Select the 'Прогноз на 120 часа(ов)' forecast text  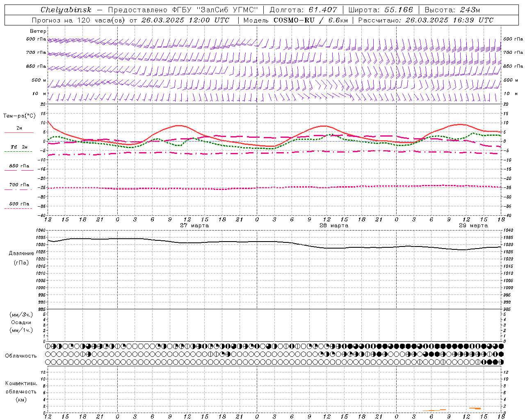click(x=78, y=20)
